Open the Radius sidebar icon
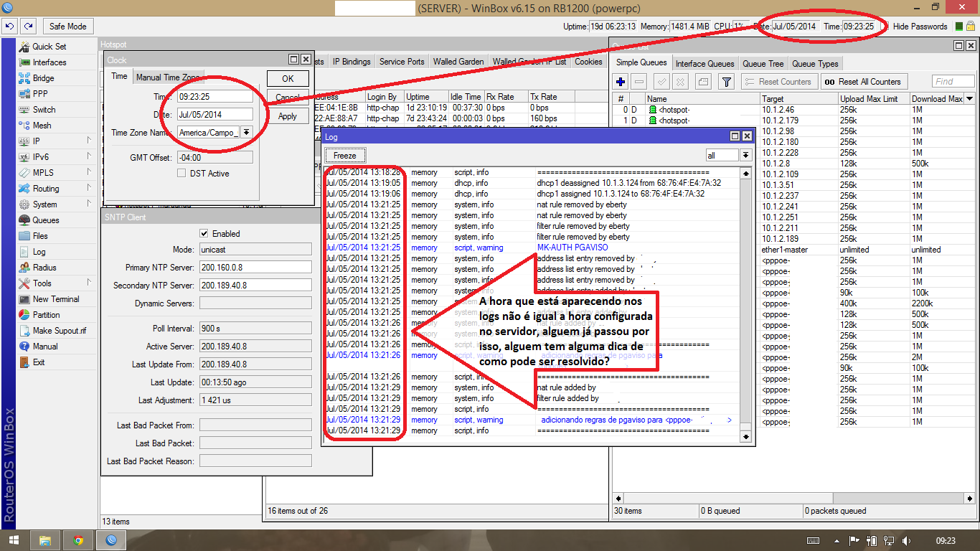Screen dimensions: 980x551 24,268
